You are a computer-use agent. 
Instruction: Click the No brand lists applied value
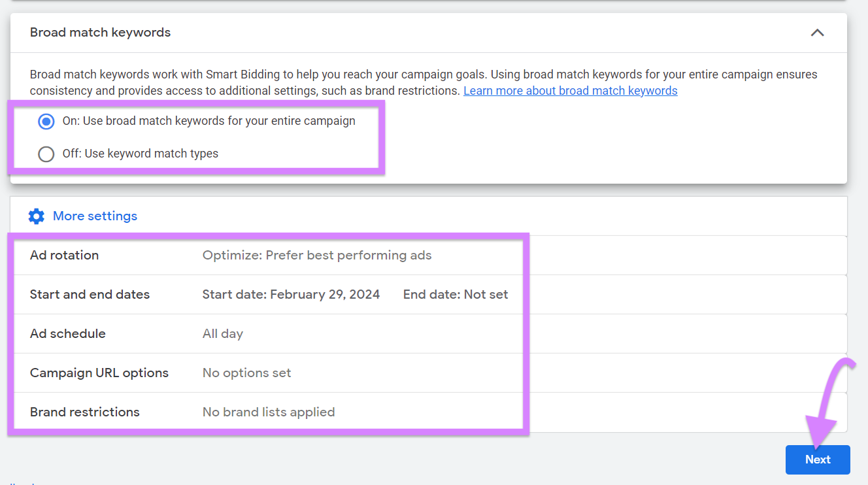(x=269, y=412)
